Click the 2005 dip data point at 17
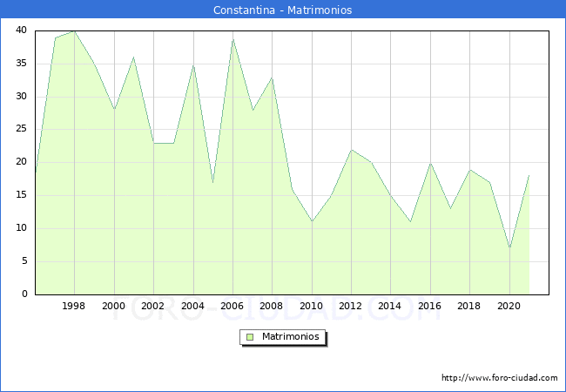Screen dimensions: 566x392 (x=213, y=183)
